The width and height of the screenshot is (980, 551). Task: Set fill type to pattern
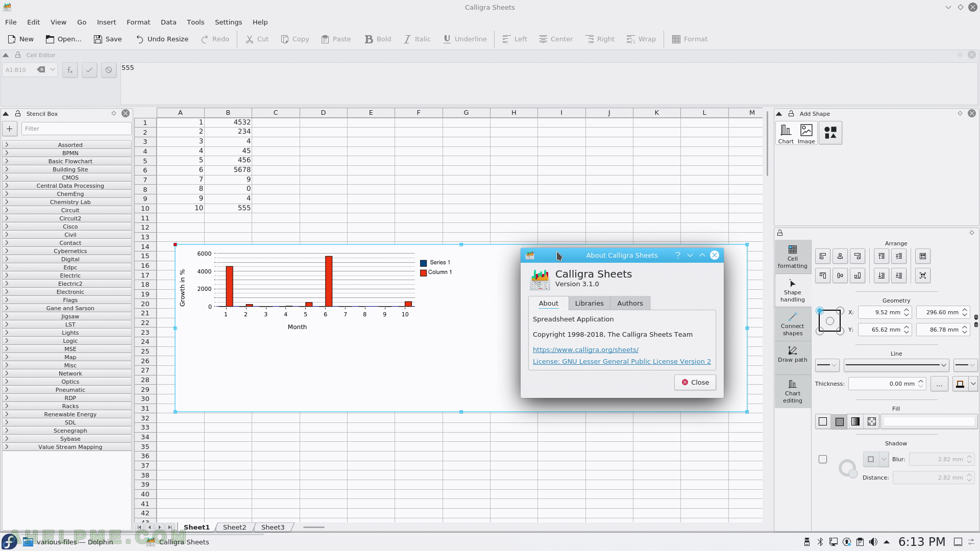coord(872,421)
